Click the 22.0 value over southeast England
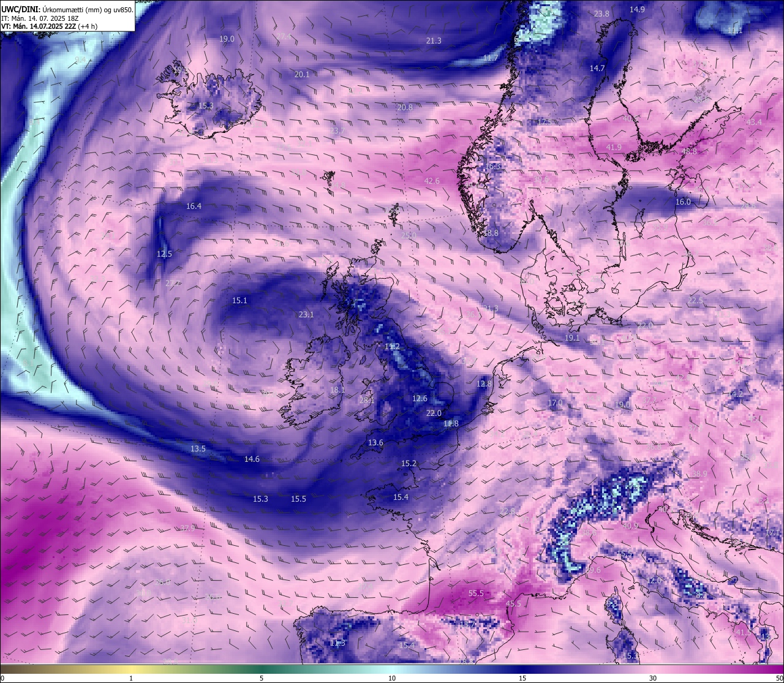Viewport: 784px width, 683px height. (434, 413)
